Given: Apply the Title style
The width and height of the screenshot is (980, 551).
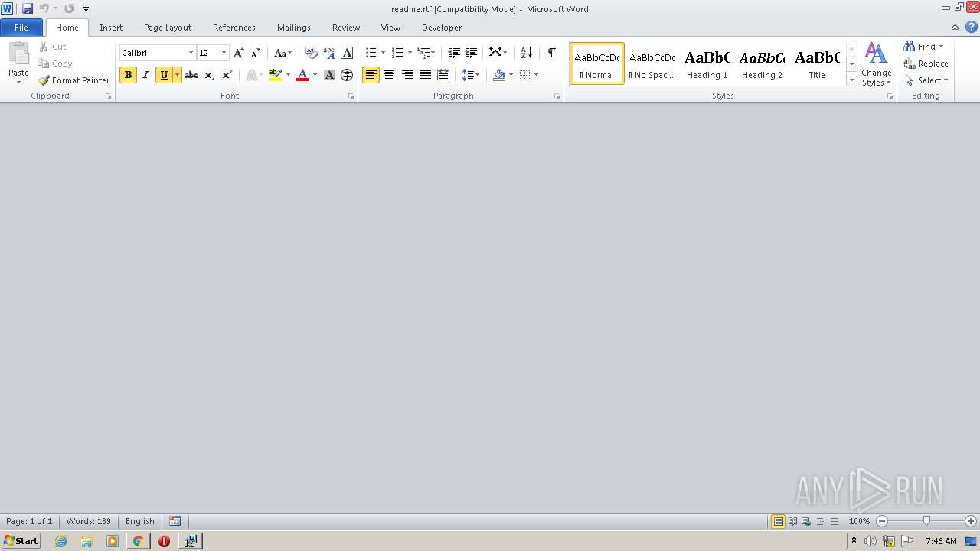Looking at the screenshot, I should pos(817,64).
